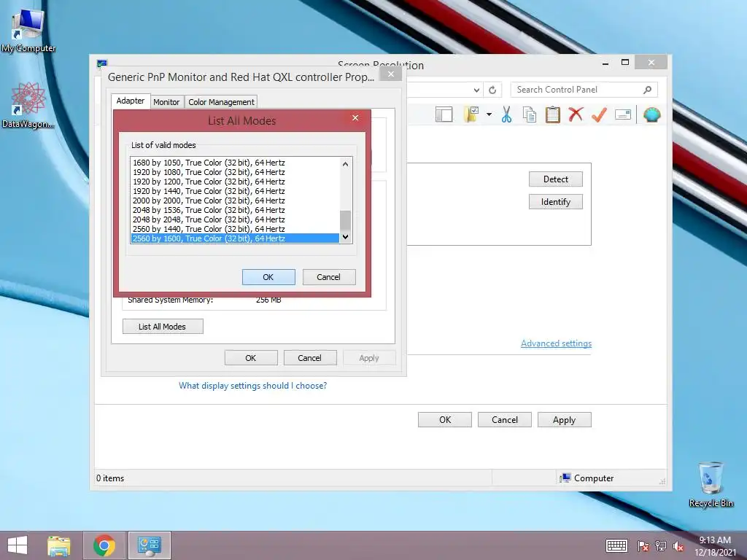The width and height of the screenshot is (747, 560).
Task: Click Apply in Screen Resolution window
Action: point(564,420)
